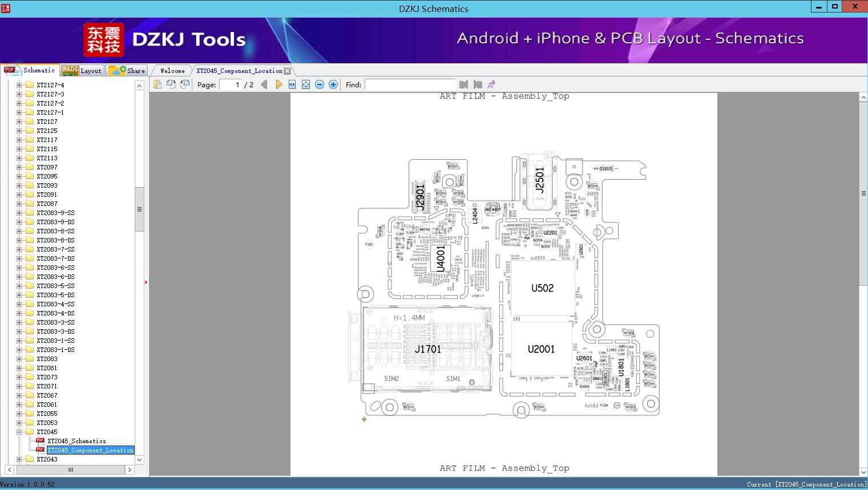Expand the XT2097 tree node
Image resolution: width=868 pixels, height=490 pixels.
point(19,167)
